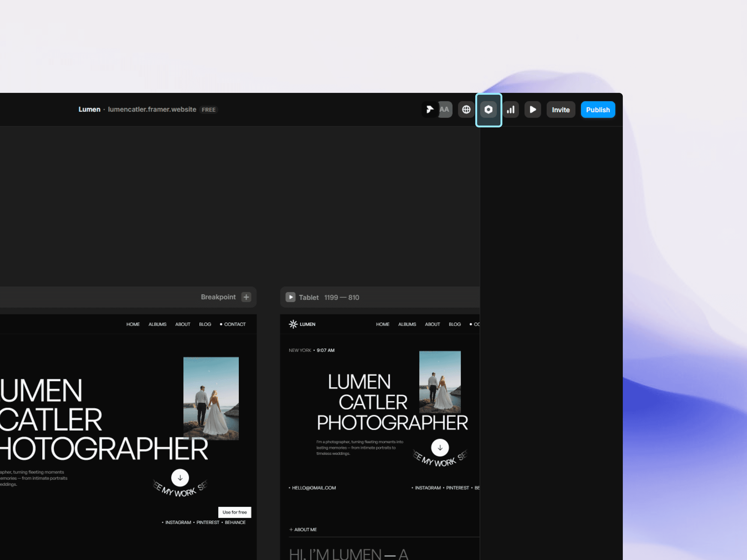Click the down arrow circle in tablet canvas
The image size is (747, 560).
tap(440, 448)
